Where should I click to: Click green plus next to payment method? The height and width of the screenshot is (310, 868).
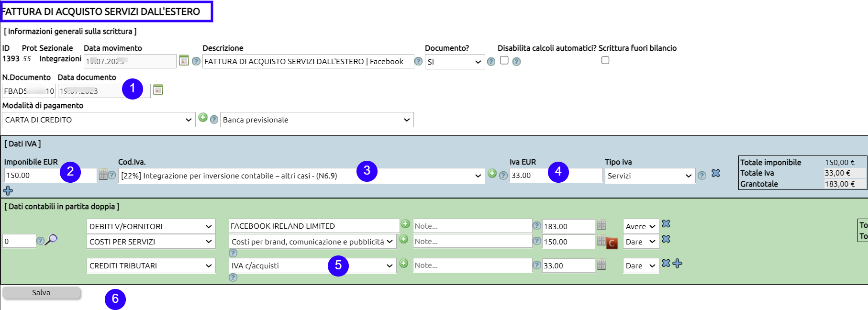click(x=203, y=118)
